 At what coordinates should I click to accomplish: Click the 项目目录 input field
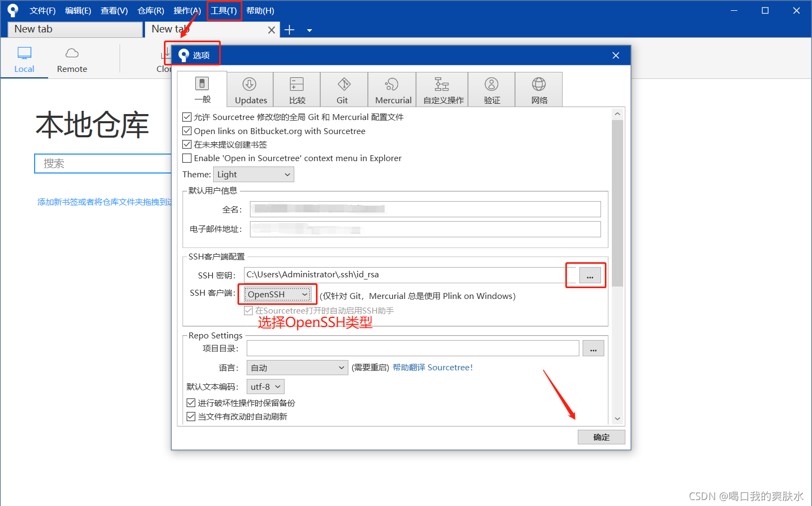click(x=413, y=349)
